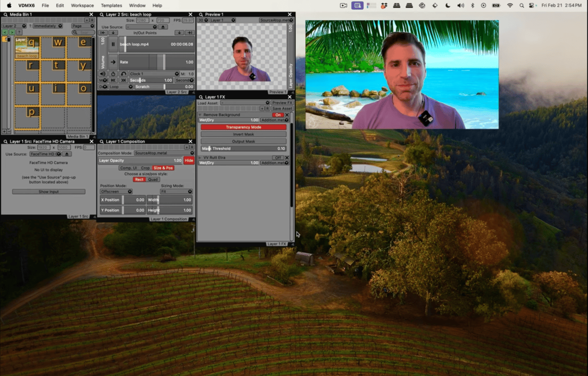Click the metronome clock icon in Layer 2 Src

[113, 74]
